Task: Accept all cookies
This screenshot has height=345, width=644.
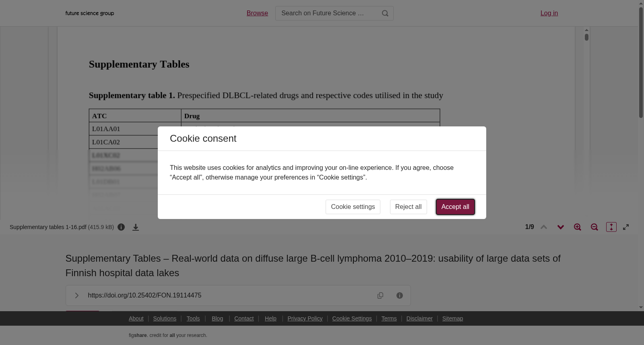Action: click(x=455, y=207)
